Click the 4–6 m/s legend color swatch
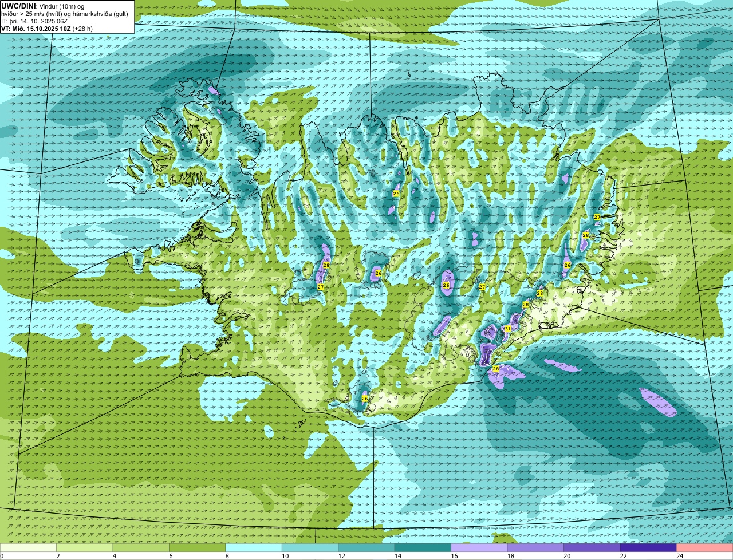 (x=141, y=548)
